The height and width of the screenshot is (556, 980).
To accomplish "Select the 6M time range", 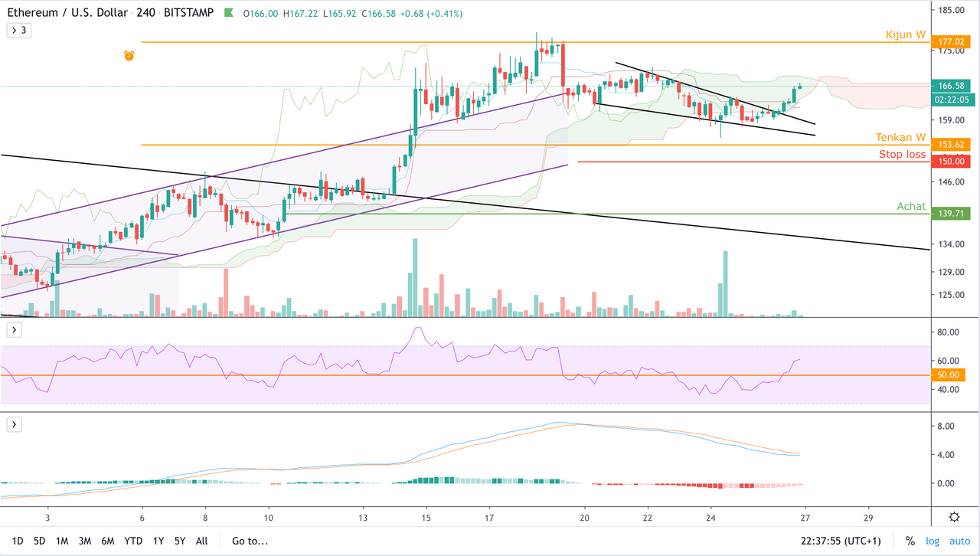I will coord(108,541).
